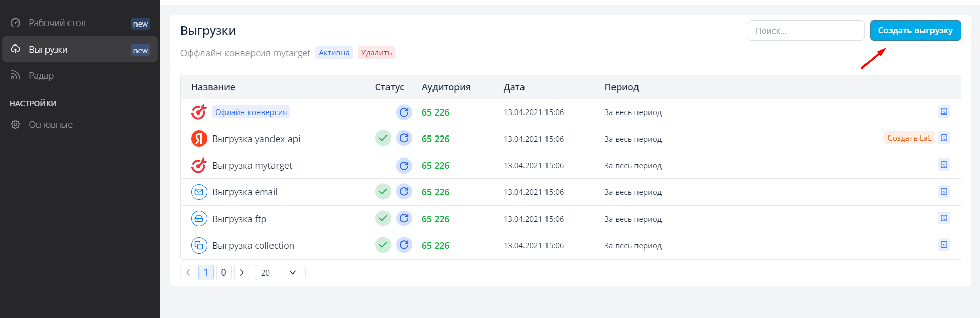980x318 pixels.
Task: Click green checkmark status of Выгрузка email
Action: (383, 191)
